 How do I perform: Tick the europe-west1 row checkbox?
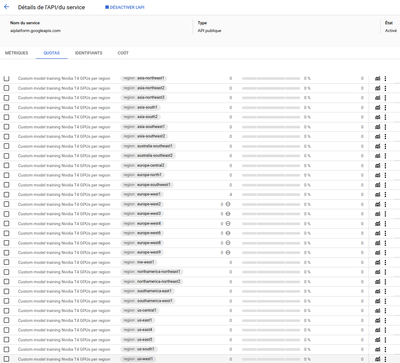(x=6, y=194)
